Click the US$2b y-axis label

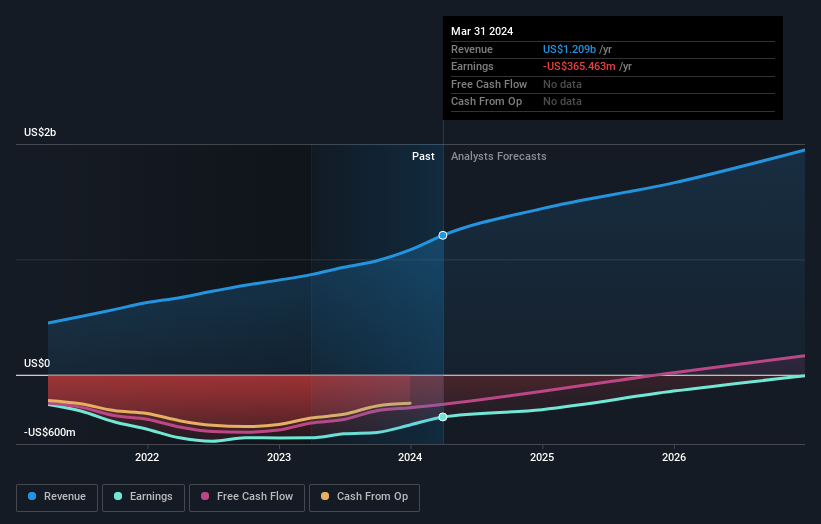[x=40, y=132]
